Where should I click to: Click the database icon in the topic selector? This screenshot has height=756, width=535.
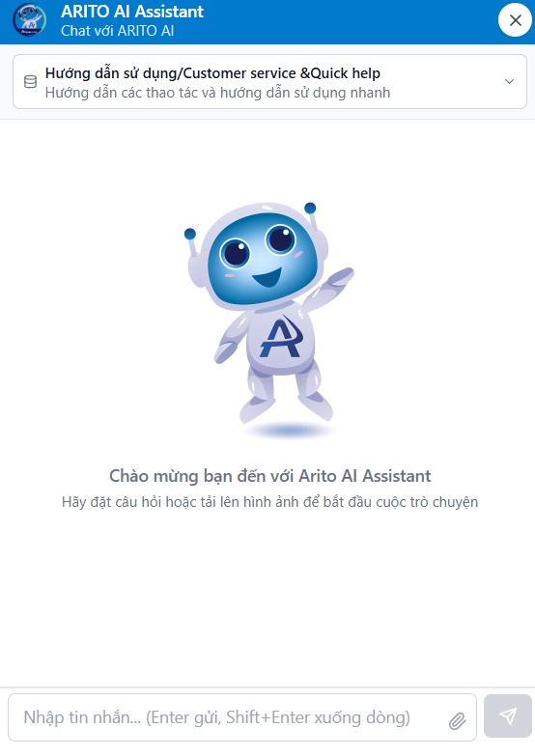(x=30, y=82)
